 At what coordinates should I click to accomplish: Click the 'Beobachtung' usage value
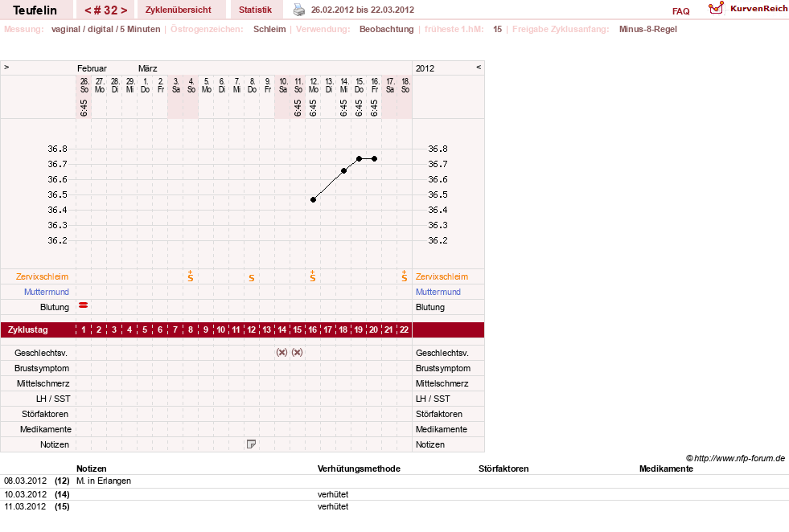pos(386,29)
